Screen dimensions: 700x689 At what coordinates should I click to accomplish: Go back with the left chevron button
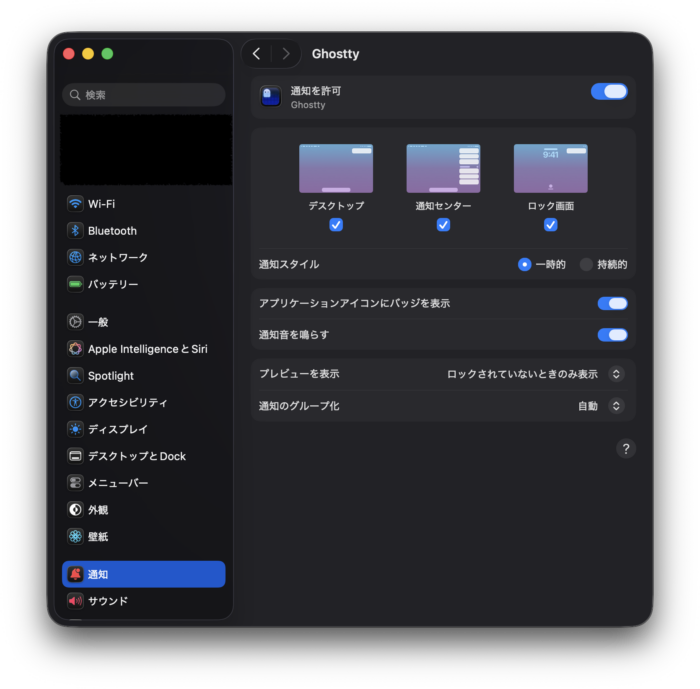pos(257,54)
